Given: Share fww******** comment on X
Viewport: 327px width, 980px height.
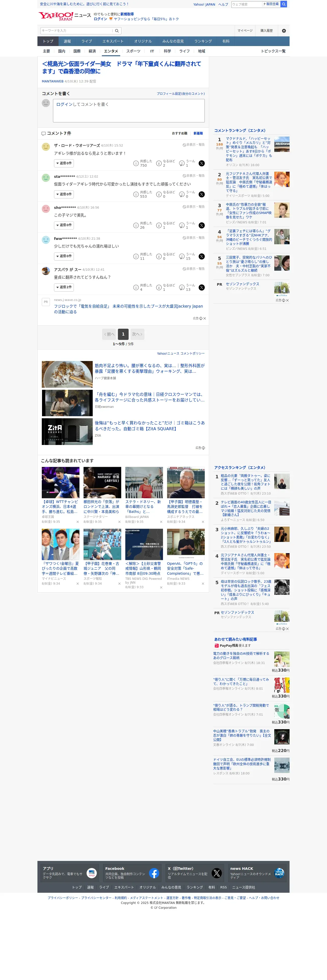Looking at the screenshot, I should (x=202, y=257).
